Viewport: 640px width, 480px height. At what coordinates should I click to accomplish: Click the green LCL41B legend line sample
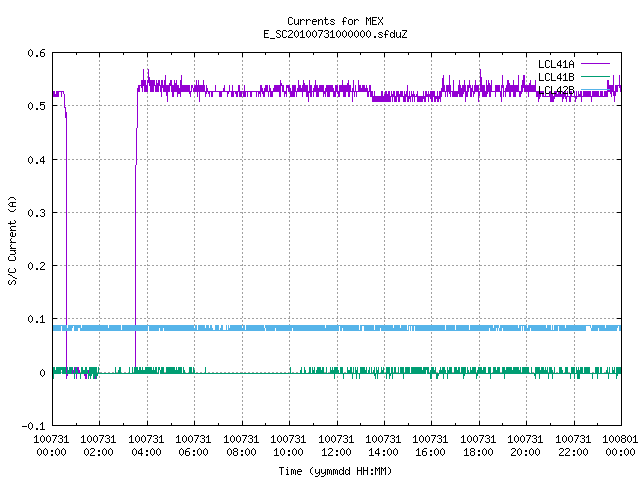coord(595,77)
